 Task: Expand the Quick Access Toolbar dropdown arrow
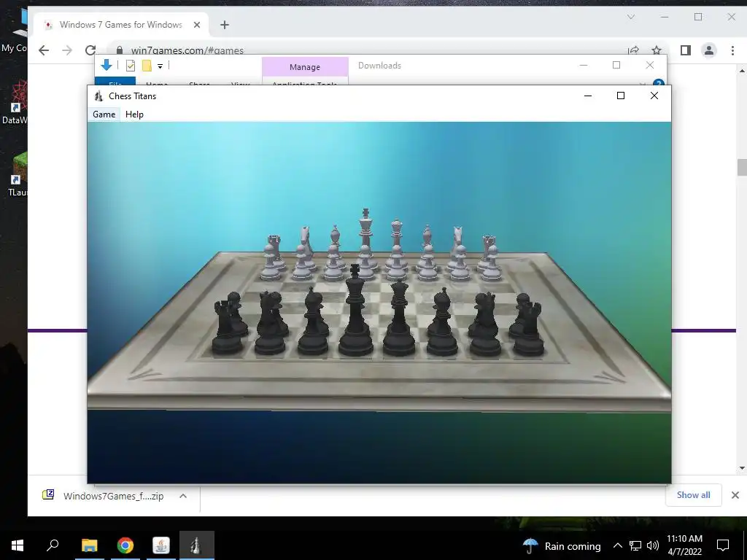(160, 66)
